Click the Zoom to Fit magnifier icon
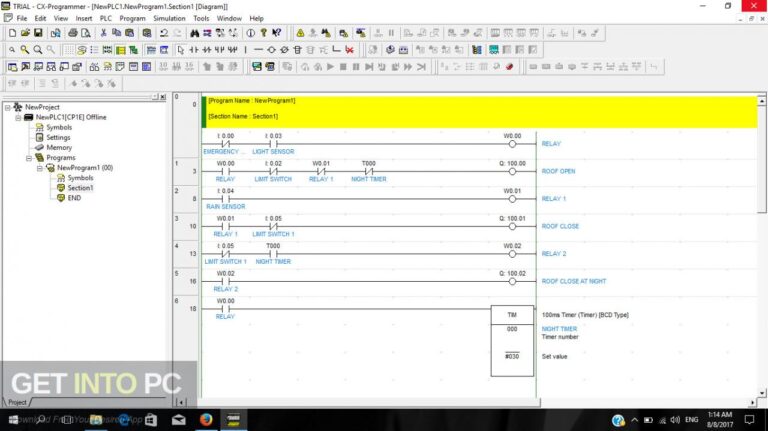The height and width of the screenshot is (431, 768). pos(38,49)
